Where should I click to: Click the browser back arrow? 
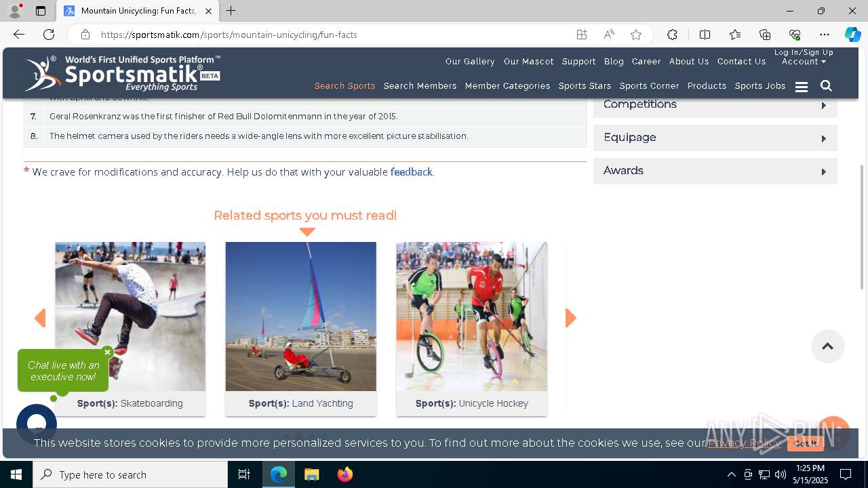coord(19,35)
